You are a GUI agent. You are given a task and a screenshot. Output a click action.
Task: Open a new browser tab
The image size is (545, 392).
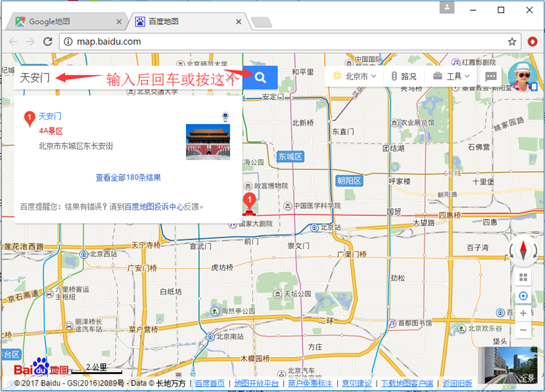coord(262,22)
